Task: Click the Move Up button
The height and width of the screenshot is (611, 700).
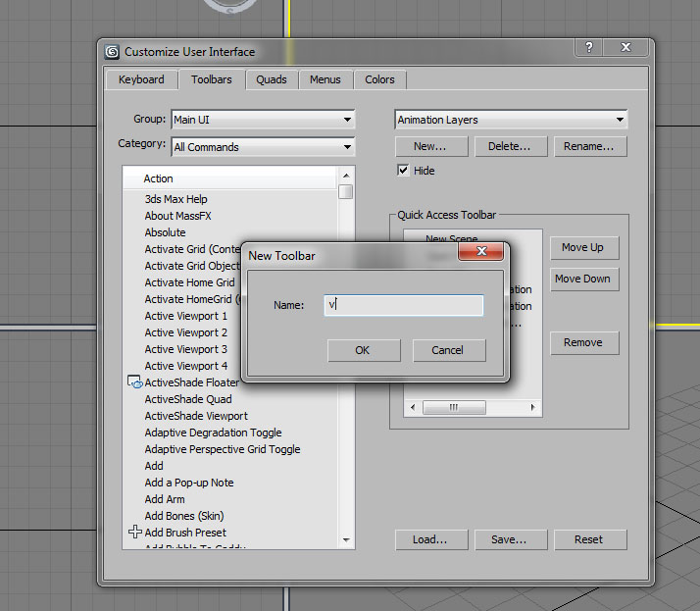Action: [x=582, y=247]
